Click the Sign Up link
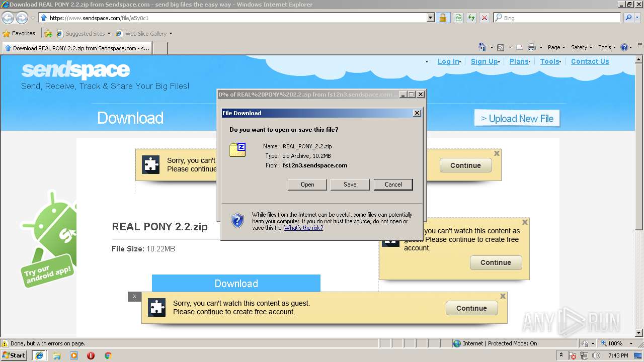 point(484,61)
